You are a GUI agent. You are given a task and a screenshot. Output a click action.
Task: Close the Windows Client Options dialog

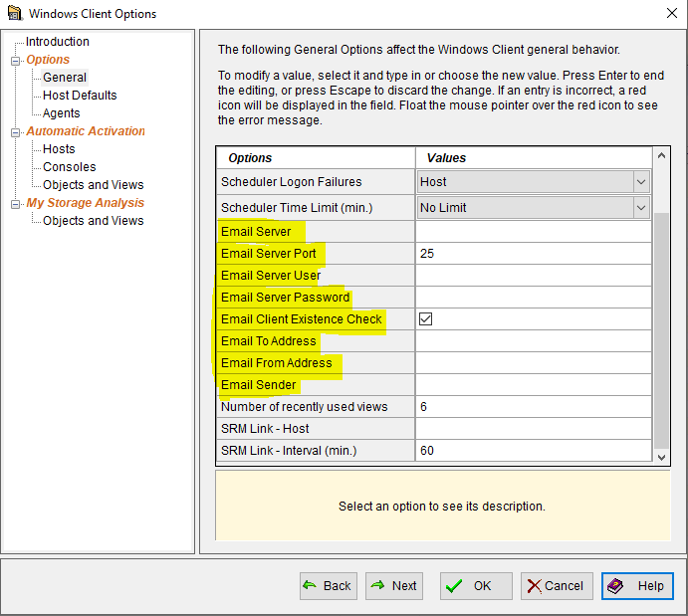coord(672,13)
